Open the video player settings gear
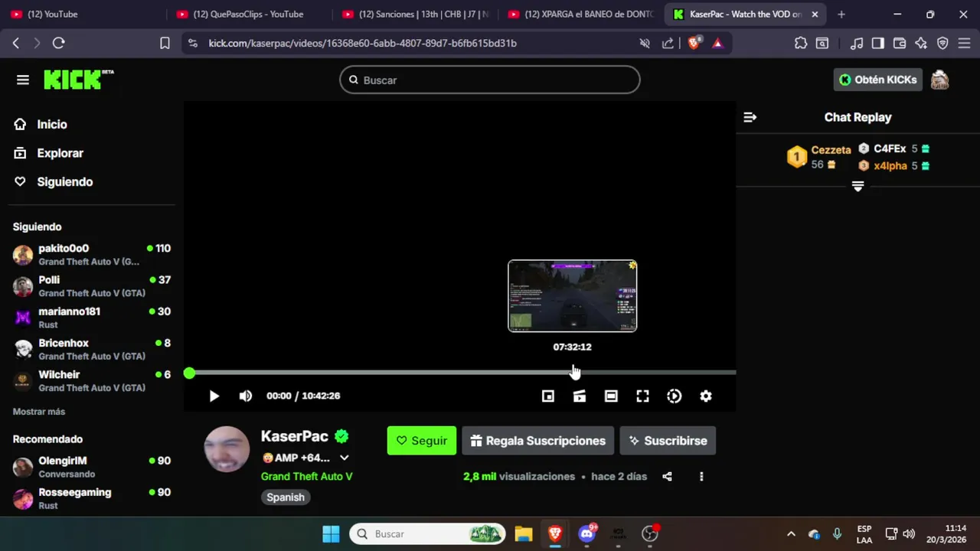 (706, 396)
